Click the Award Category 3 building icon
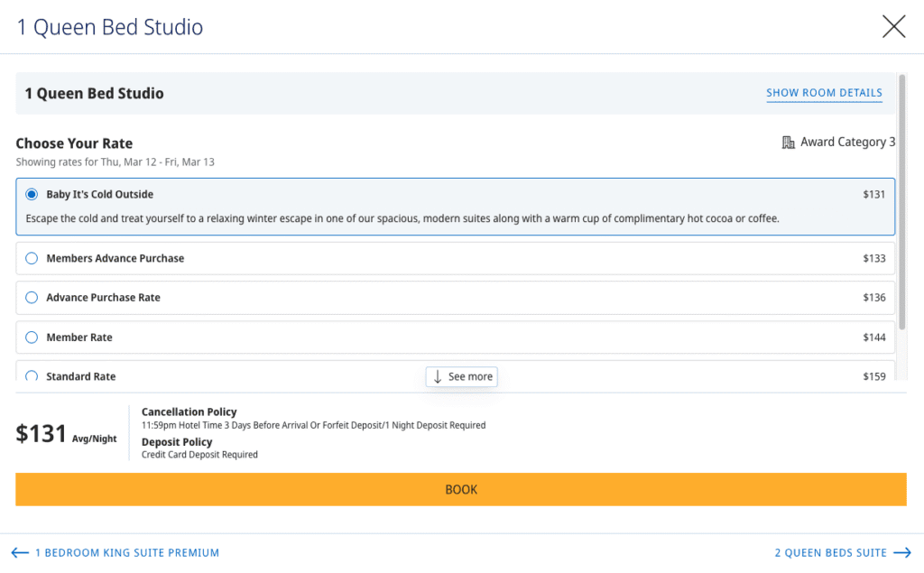Screen dimensions: 924x573 pos(788,143)
